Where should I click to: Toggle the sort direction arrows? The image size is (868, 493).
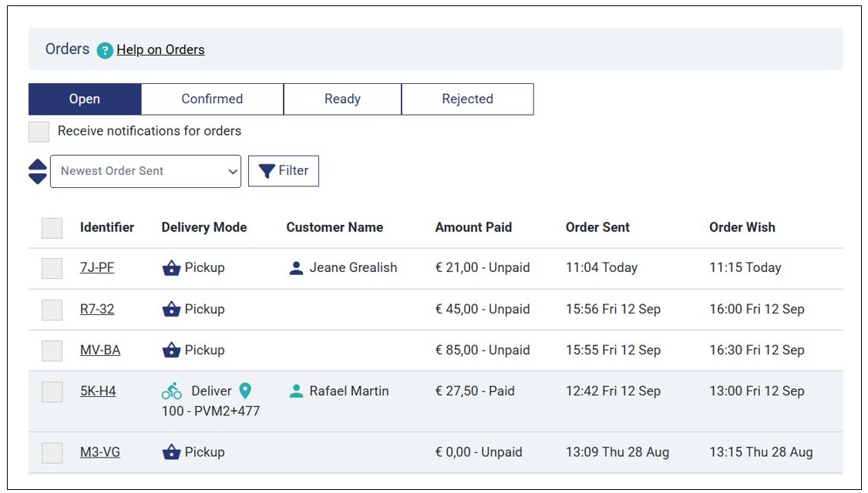click(x=38, y=171)
